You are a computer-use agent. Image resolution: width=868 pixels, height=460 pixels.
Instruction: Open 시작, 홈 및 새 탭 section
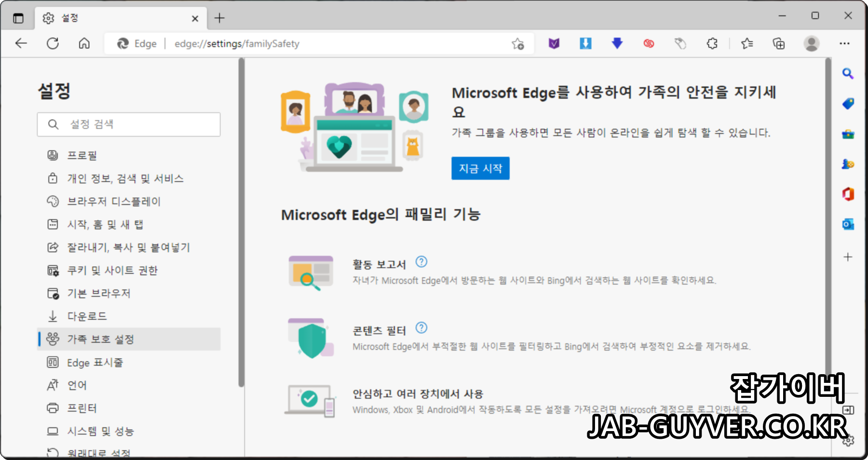pos(129,224)
